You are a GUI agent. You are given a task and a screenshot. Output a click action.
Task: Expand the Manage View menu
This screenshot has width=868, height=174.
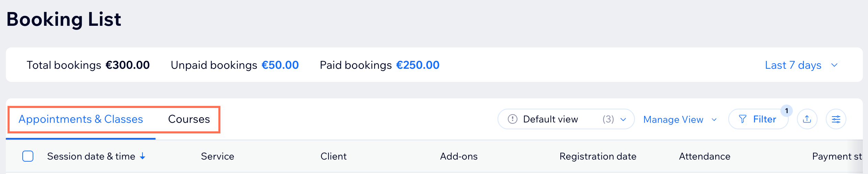[680, 120]
